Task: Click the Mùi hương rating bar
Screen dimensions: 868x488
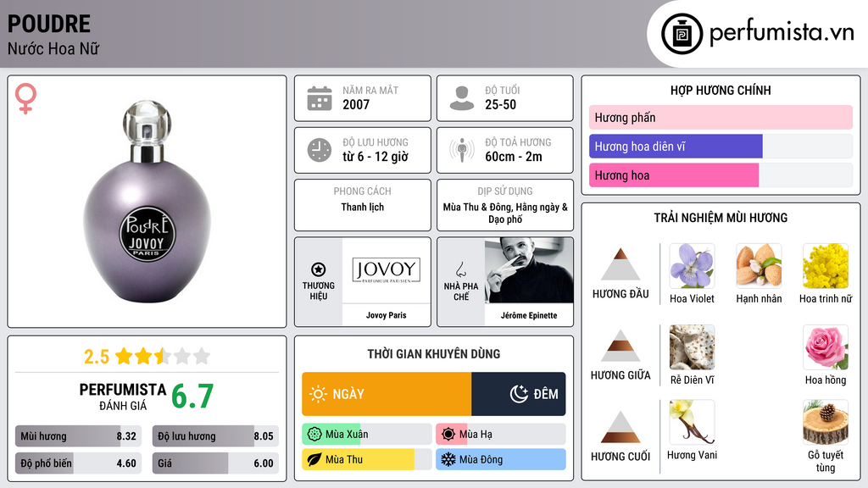Action: (78, 436)
